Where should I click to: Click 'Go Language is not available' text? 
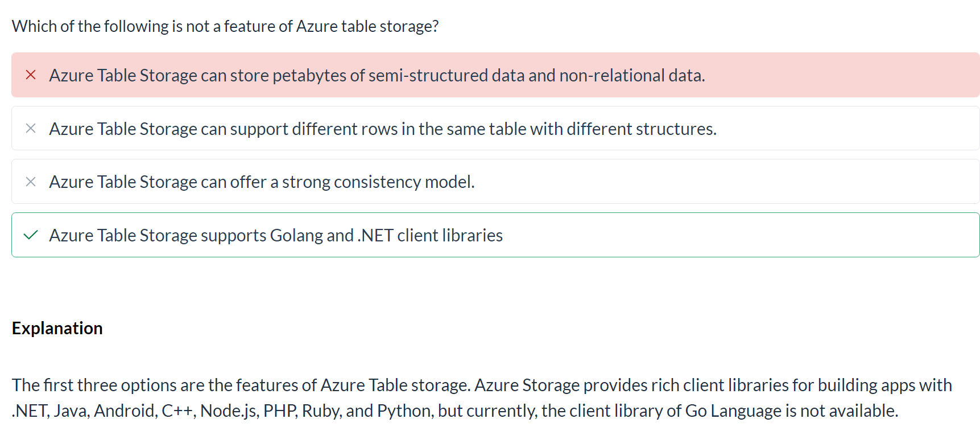[792, 411]
